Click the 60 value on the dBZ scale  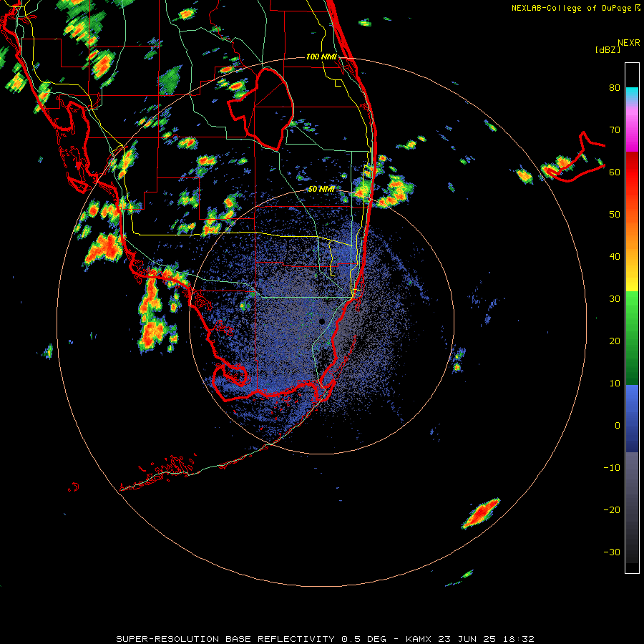pyautogui.click(x=615, y=172)
